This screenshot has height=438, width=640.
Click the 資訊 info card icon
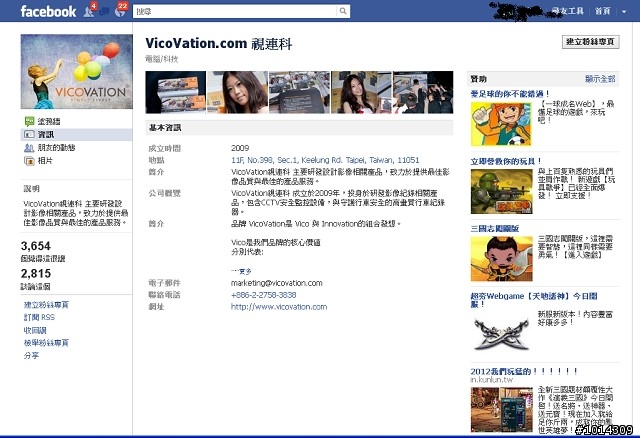tap(29, 134)
